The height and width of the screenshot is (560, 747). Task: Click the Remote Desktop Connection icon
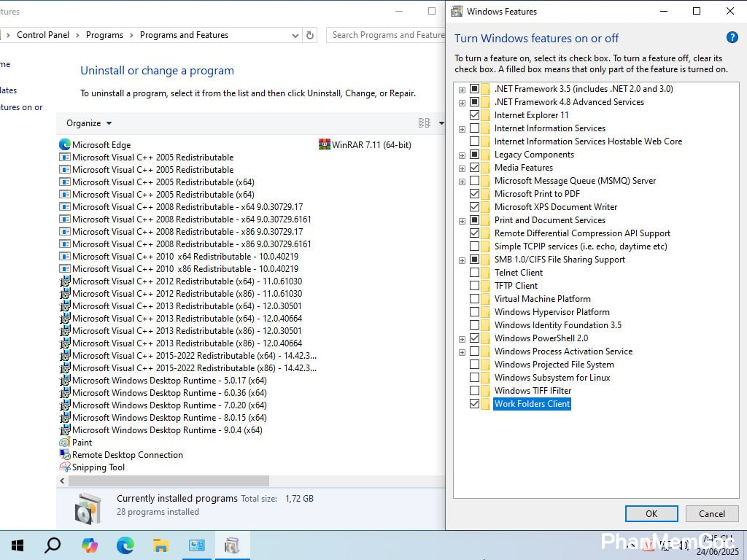point(64,455)
